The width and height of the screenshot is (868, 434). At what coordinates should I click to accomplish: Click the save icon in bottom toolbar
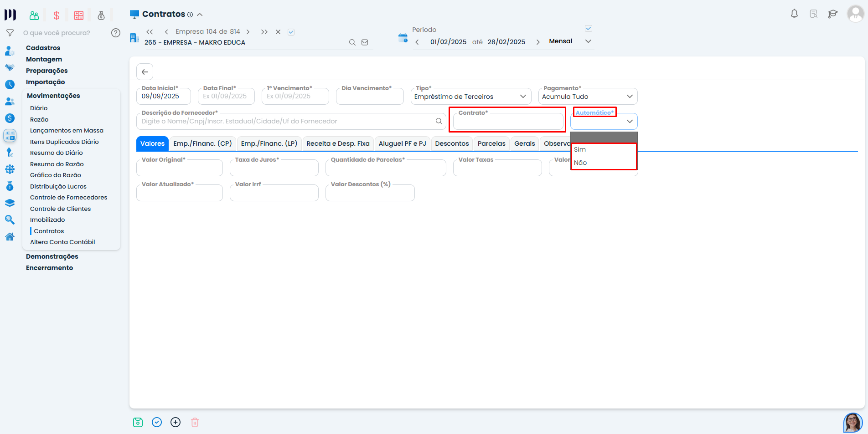pyautogui.click(x=138, y=422)
